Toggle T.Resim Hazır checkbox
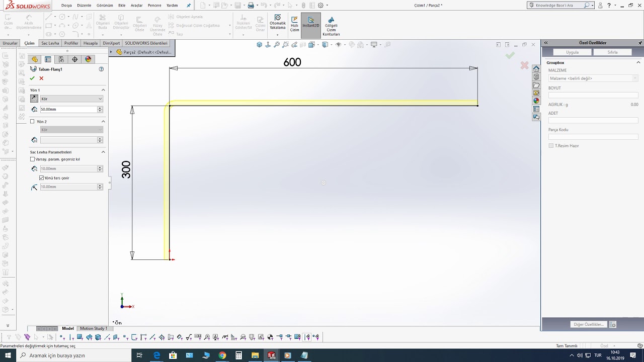Viewport: 644px width, 362px height. tap(551, 146)
